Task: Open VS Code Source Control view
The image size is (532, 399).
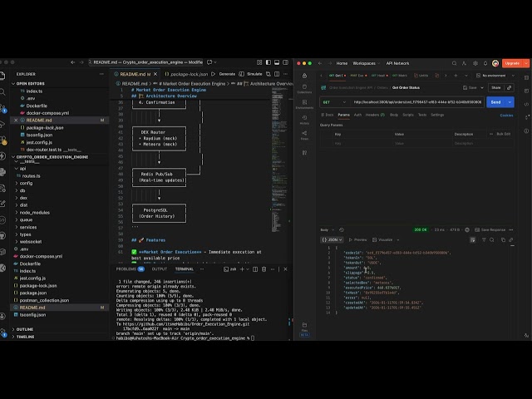Action: point(2,109)
